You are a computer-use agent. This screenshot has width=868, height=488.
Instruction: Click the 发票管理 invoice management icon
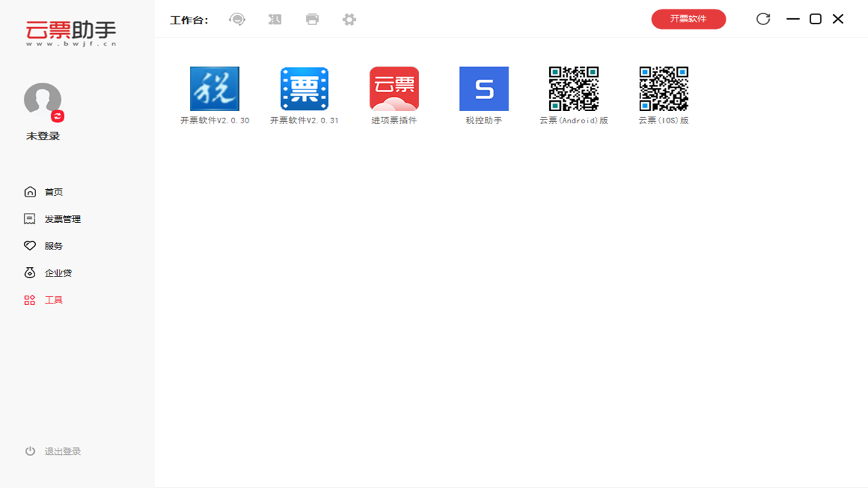pyautogui.click(x=28, y=219)
